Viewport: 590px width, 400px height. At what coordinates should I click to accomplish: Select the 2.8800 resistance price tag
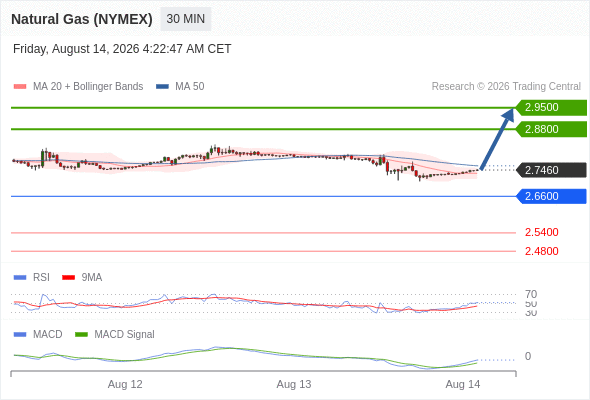tap(551, 129)
